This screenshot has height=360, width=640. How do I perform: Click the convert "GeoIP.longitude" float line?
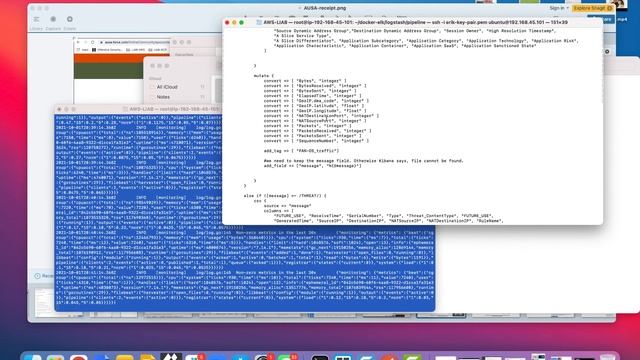pyautogui.click(x=315, y=111)
